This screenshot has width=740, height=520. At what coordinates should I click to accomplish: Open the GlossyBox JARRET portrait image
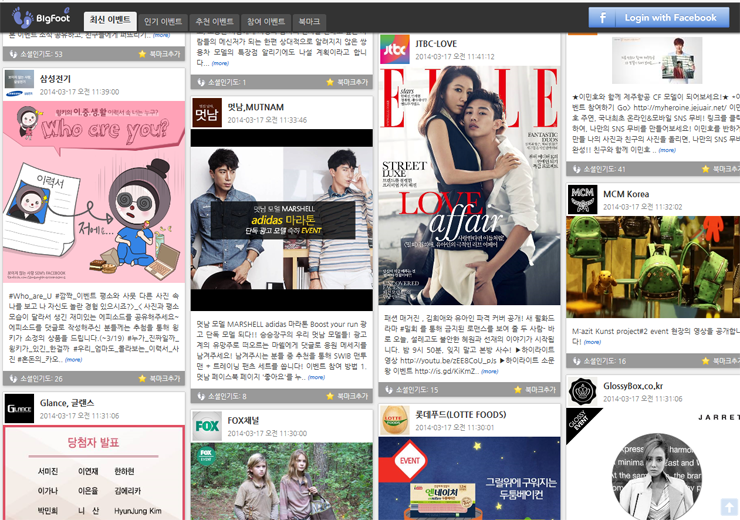coord(653,464)
